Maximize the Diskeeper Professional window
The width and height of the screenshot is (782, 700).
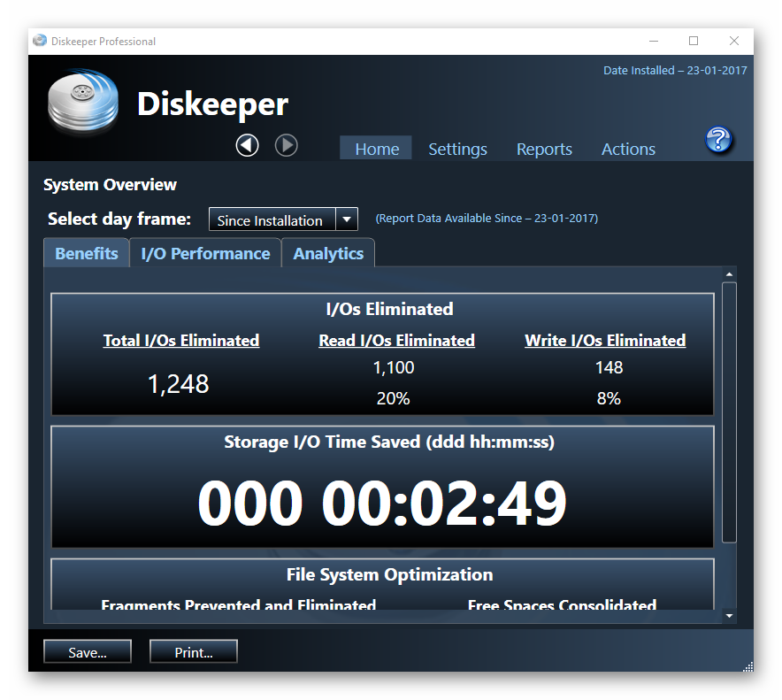[694, 41]
